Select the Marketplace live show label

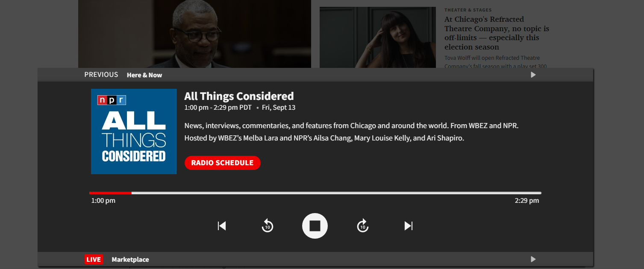pyautogui.click(x=130, y=260)
